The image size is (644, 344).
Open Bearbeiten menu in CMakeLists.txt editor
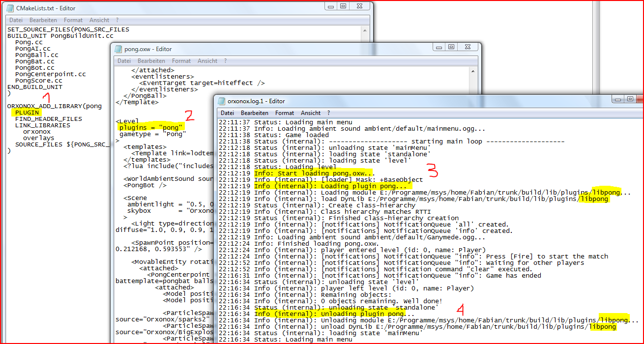[43, 20]
